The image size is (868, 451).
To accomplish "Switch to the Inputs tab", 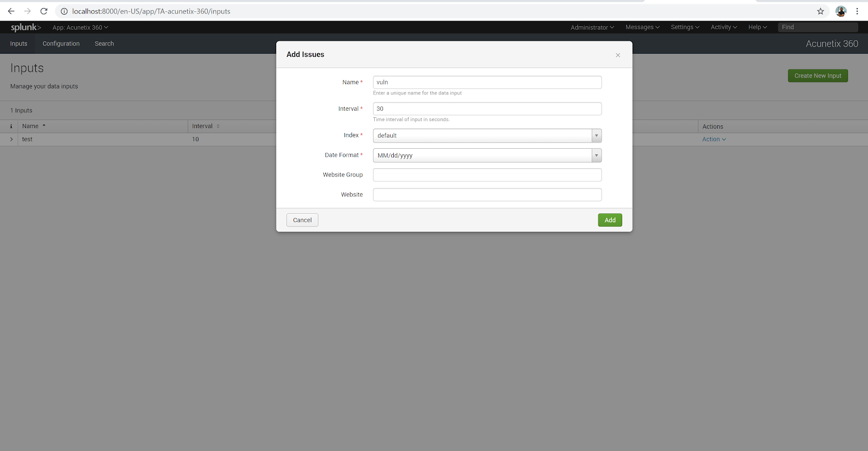I will 18,43.
